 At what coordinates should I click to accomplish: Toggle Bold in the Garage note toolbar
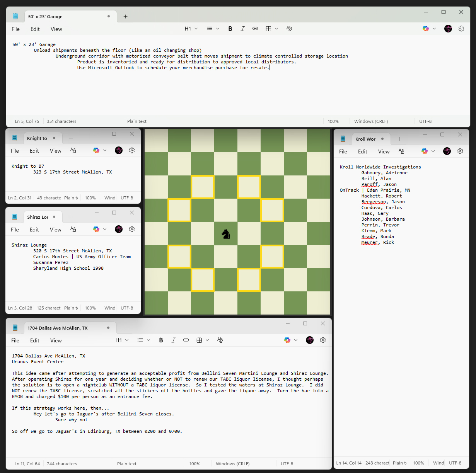(x=230, y=29)
